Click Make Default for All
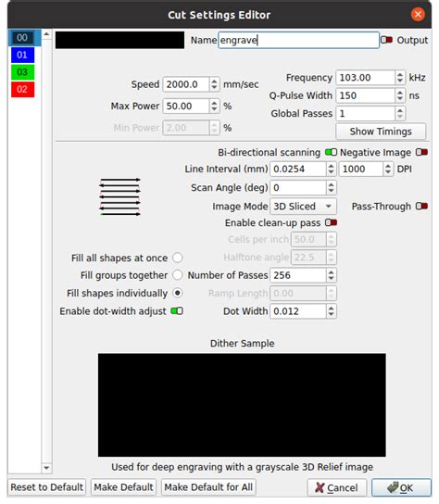Screen dimensions: 439x504 pyautogui.click(x=208, y=487)
